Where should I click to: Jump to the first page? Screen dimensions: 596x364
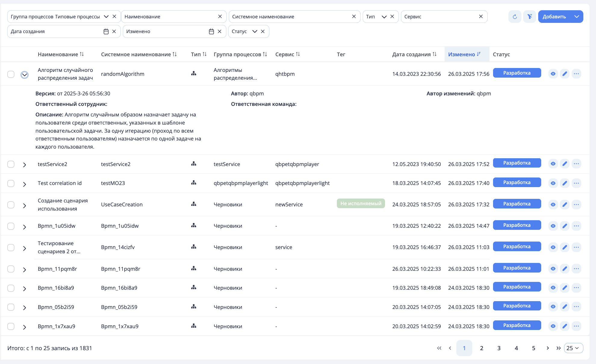point(439,348)
